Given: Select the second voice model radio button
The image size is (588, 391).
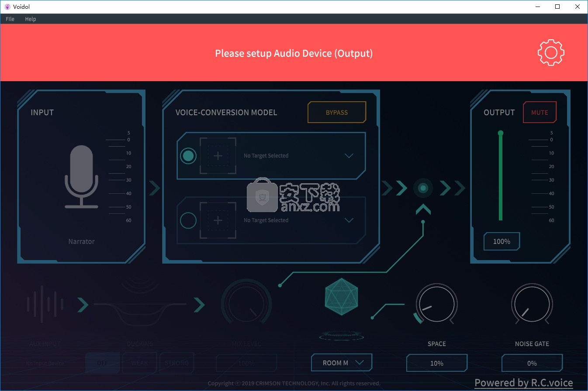Looking at the screenshot, I should tap(188, 220).
